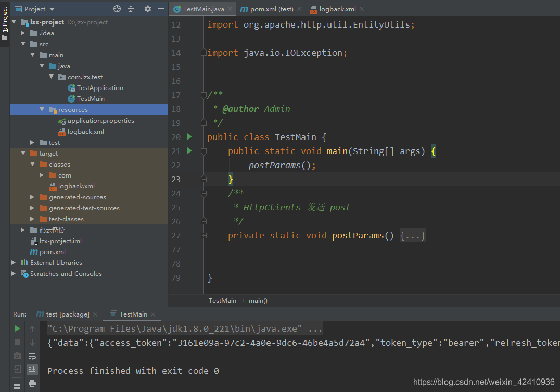This screenshot has width=560, height=392.
Task: Select application.properties file
Action: click(96, 120)
